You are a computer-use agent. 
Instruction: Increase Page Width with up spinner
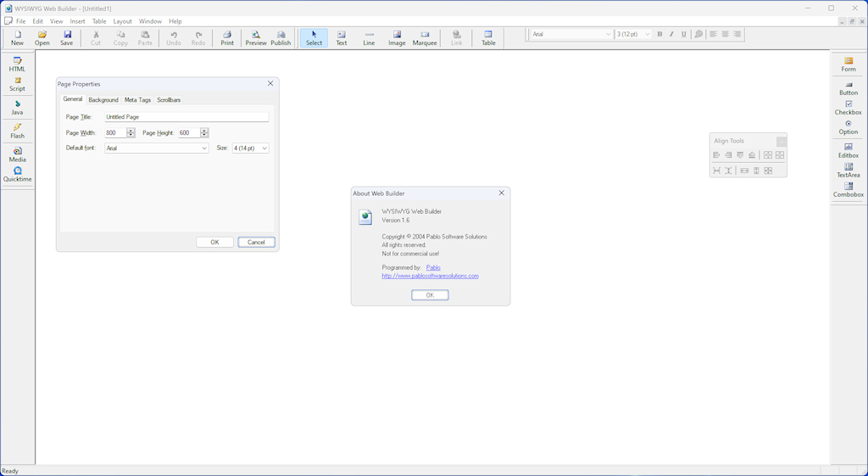[x=131, y=131]
